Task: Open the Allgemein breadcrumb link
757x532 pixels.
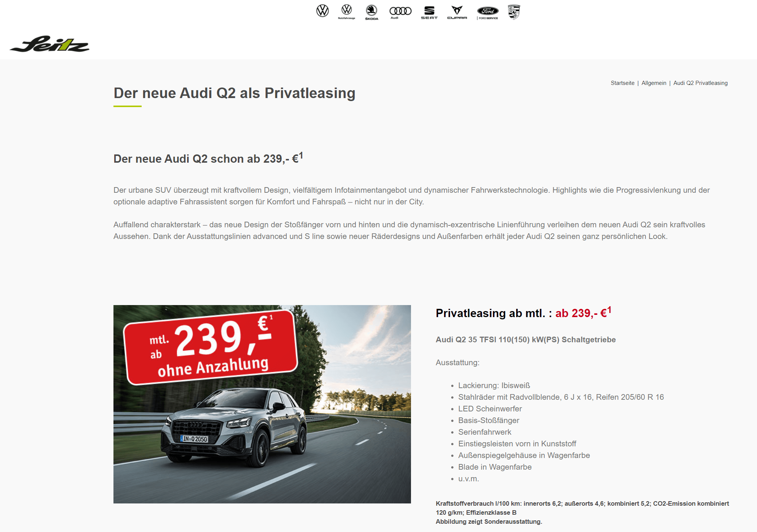Action: coord(654,83)
